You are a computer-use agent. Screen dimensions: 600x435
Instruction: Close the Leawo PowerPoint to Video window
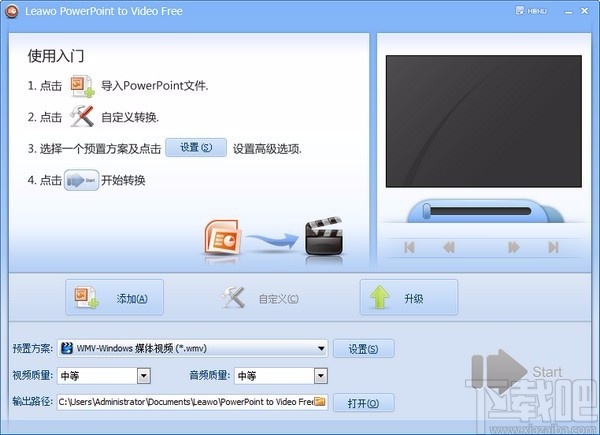584,11
